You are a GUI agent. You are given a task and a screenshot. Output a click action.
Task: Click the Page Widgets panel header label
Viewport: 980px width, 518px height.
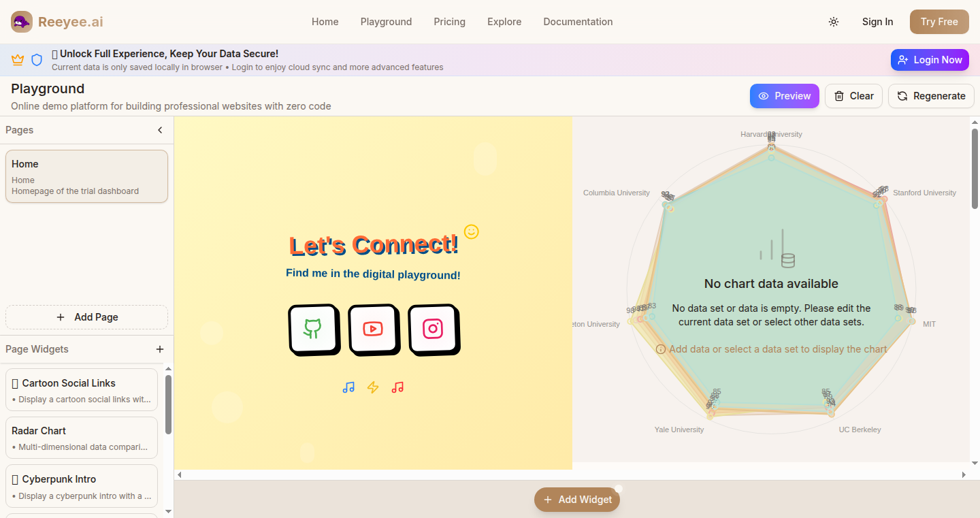coord(37,349)
